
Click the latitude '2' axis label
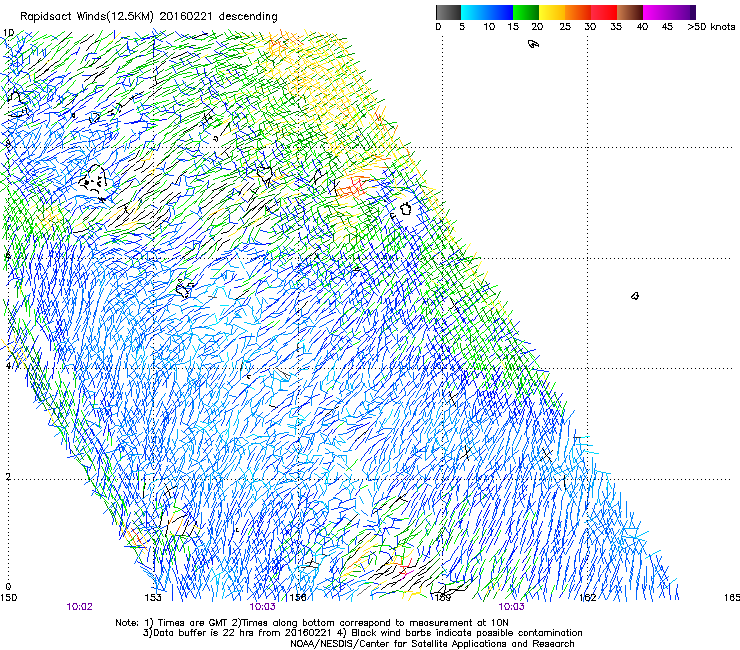click(x=8, y=476)
